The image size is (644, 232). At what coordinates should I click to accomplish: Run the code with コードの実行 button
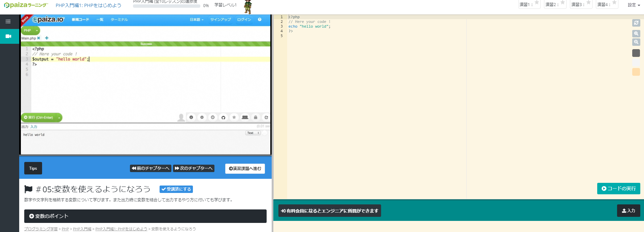[x=618, y=189]
